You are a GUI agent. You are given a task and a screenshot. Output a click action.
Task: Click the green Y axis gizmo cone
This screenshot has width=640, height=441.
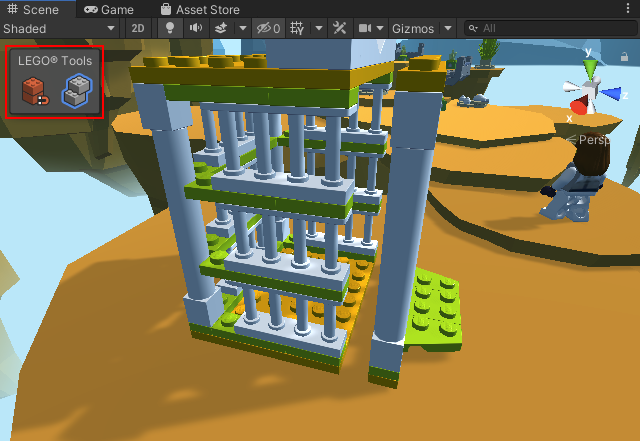(x=590, y=67)
